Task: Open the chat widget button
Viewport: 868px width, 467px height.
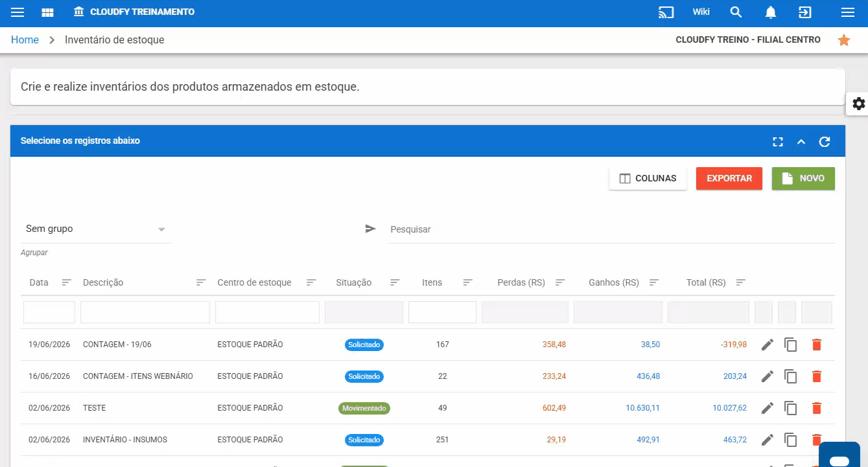Action: [x=839, y=455]
